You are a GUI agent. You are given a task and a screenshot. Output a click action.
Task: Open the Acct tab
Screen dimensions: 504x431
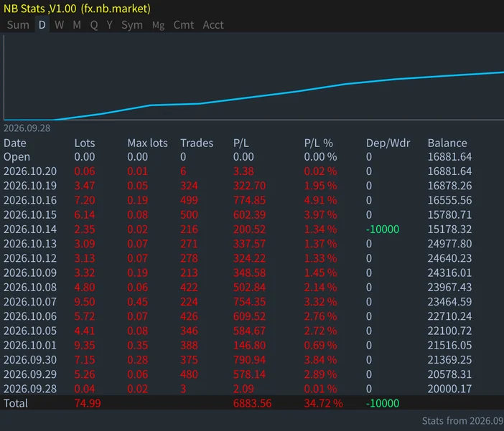tap(213, 25)
